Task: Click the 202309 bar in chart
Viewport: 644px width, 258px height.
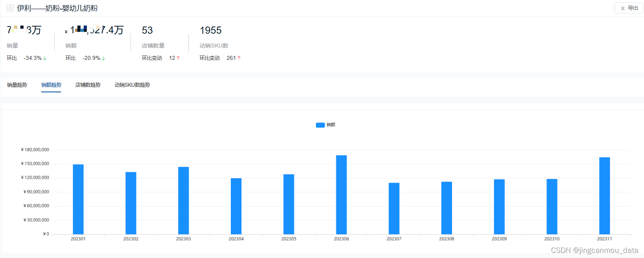Action: (x=500, y=207)
